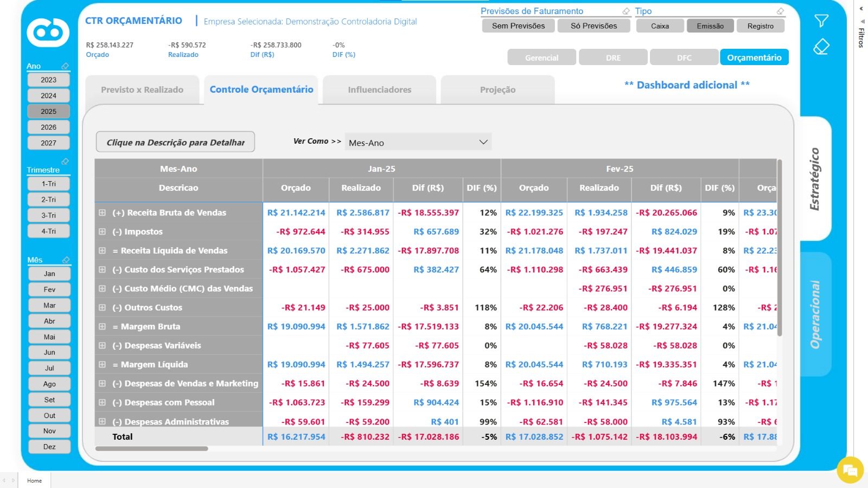Open the Ver Como Mes-Ano dropdown
The height and width of the screenshot is (488, 868).
418,142
